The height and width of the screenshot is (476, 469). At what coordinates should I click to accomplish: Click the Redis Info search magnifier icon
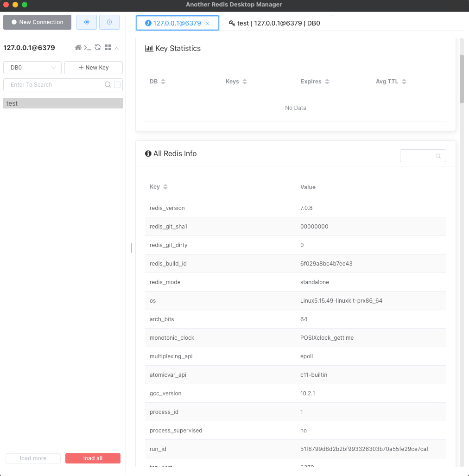click(x=438, y=156)
